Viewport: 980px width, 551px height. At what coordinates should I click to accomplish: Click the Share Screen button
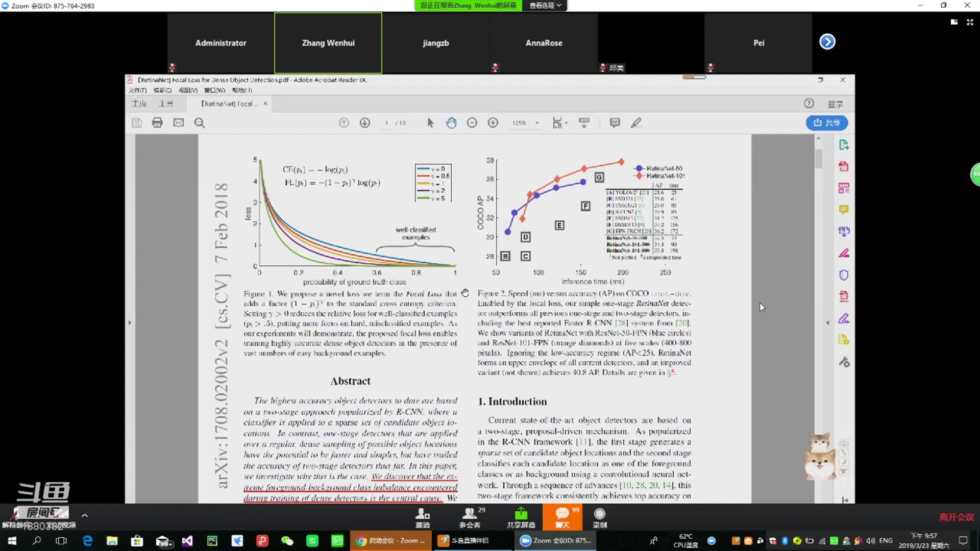pos(521,517)
